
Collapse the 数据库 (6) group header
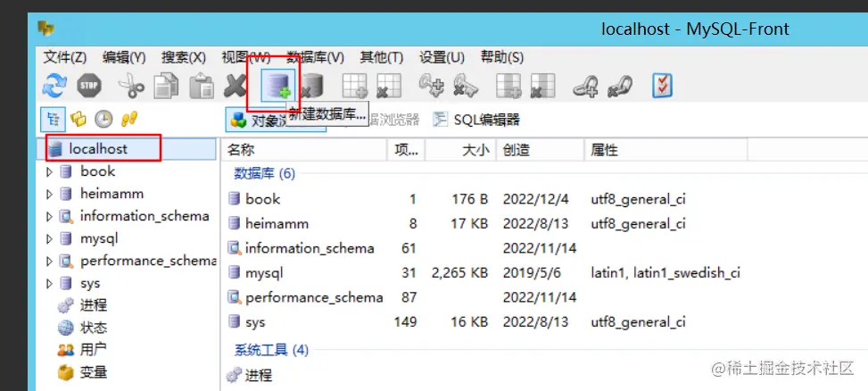coord(265,174)
